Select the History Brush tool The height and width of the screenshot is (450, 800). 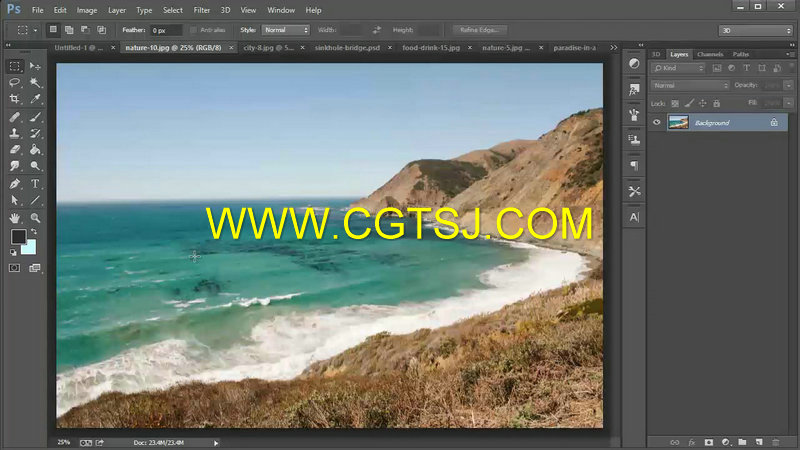(x=35, y=134)
